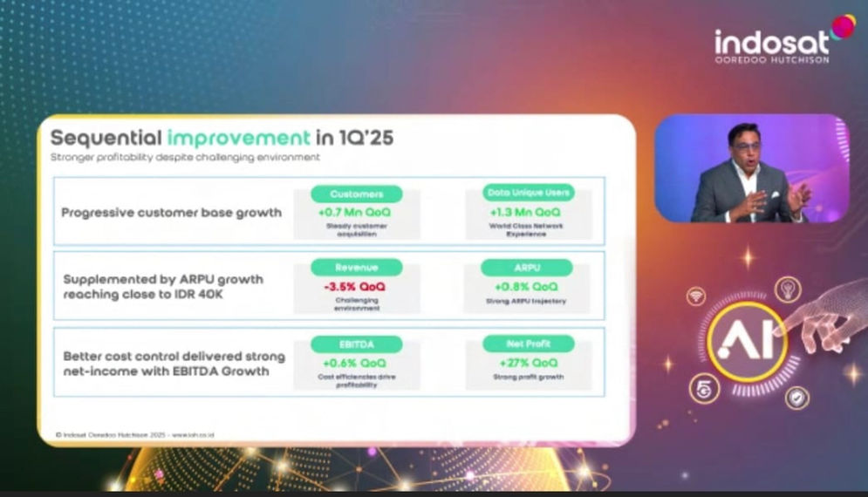Click the shield checkmark icon
Screen dimensions: 868x497
pos(796,398)
